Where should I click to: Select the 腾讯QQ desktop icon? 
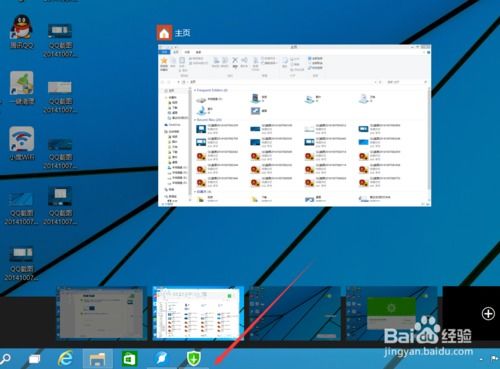pyautogui.click(x=21, y=32)
